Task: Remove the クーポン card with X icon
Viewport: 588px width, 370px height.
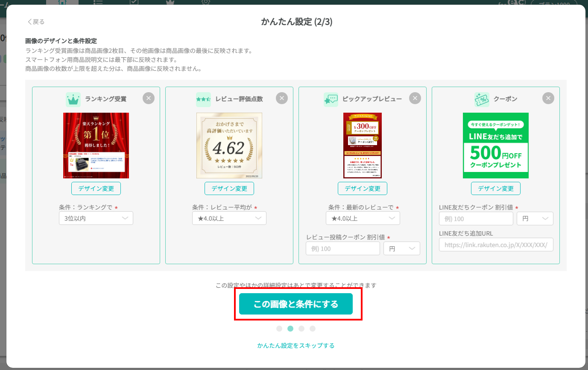Action: [x=548, y=99]
